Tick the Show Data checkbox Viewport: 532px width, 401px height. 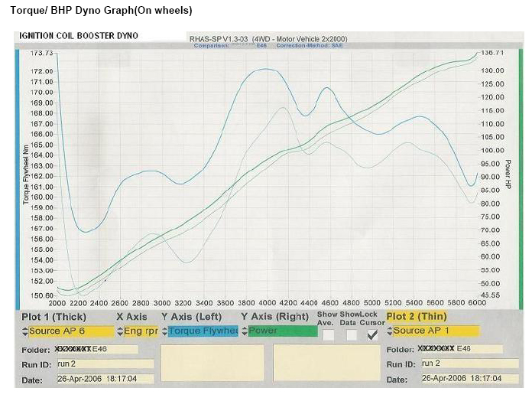pyautogui.click(x=352, y=334)
